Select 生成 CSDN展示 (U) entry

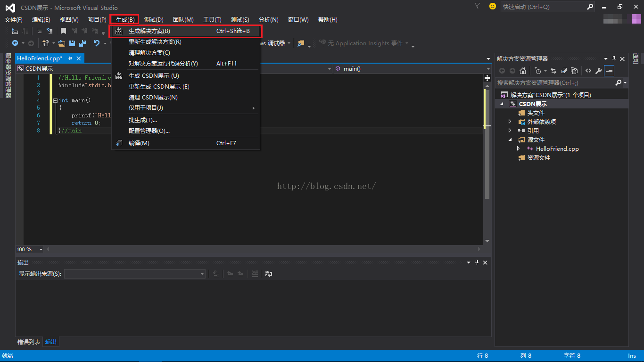[185, 76]
